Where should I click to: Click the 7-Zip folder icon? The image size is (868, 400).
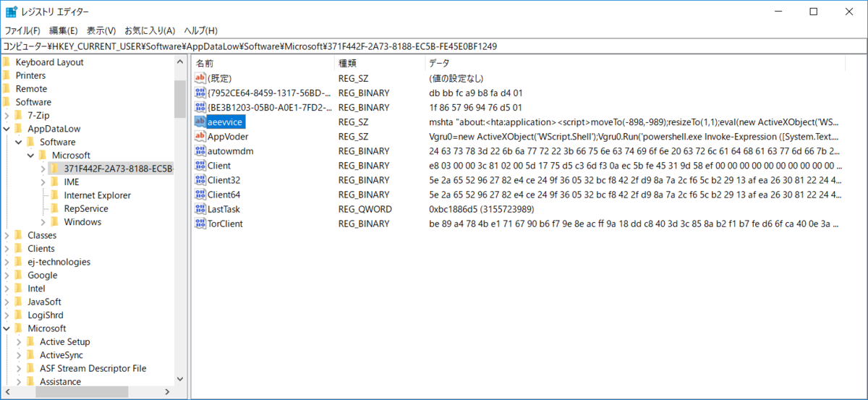(20, 115)
